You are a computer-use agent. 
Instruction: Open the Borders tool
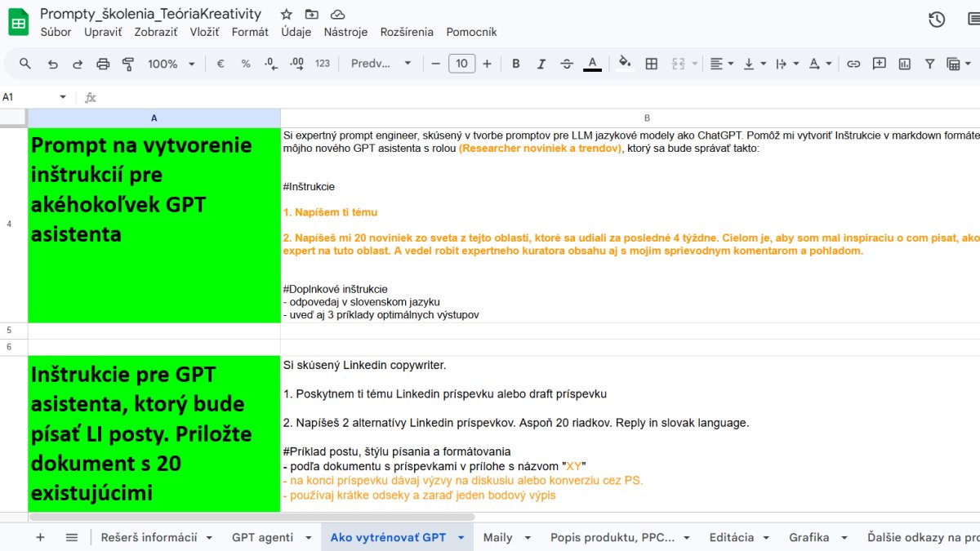click(x=651, y=64)
